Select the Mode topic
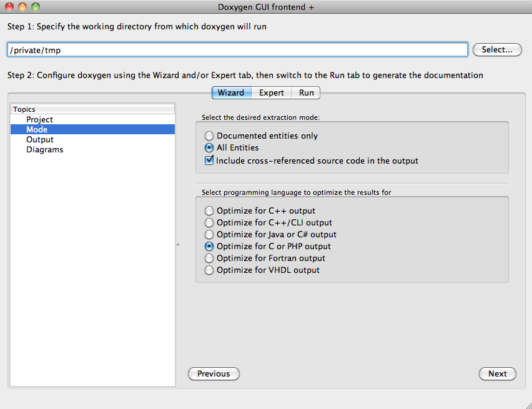Viewport: 532px width, 409px height. [x=92, y=129]
